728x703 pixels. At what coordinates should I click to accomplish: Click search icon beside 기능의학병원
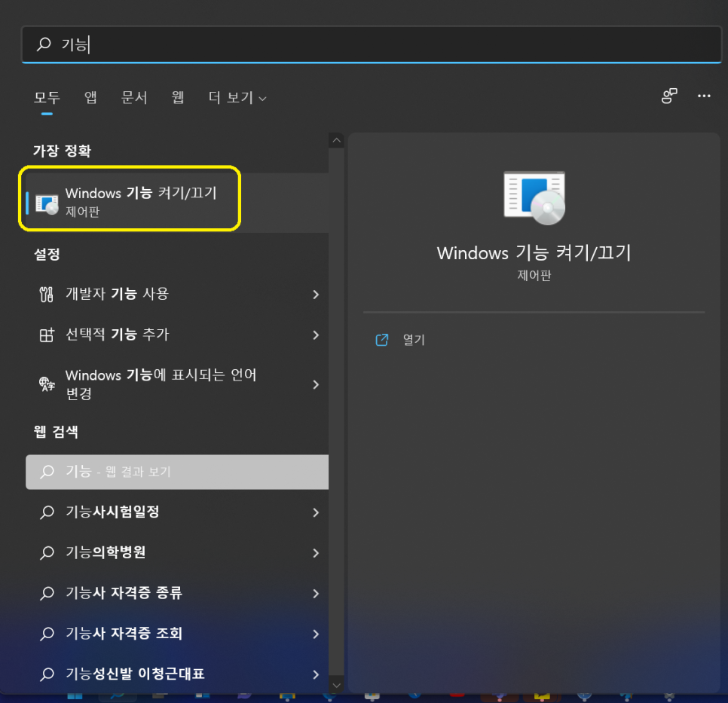(x=47, y=552)
